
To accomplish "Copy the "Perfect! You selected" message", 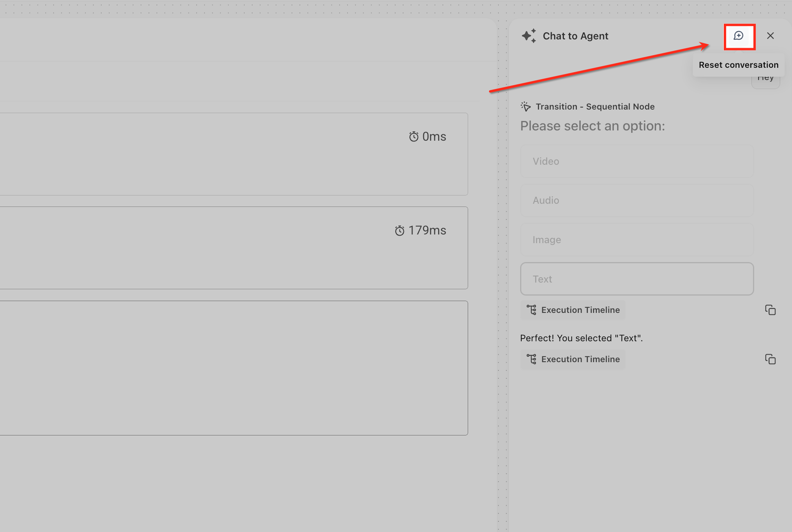I will coord(770,359).
